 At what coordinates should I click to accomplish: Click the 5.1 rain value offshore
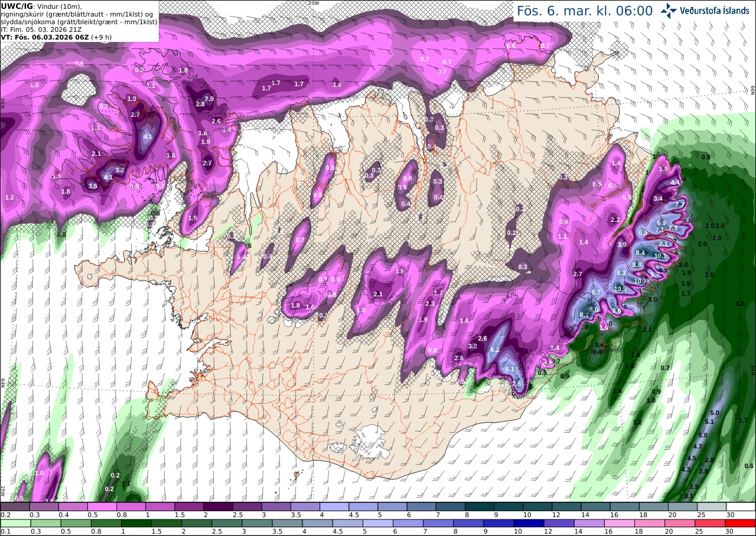click(x=709, y=421)
